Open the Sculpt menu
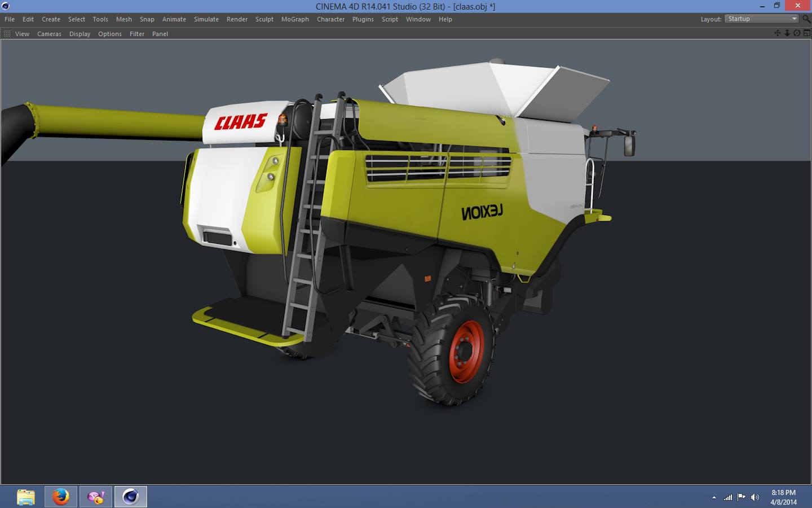Screen dimensions: 812x508 point(264,19)
